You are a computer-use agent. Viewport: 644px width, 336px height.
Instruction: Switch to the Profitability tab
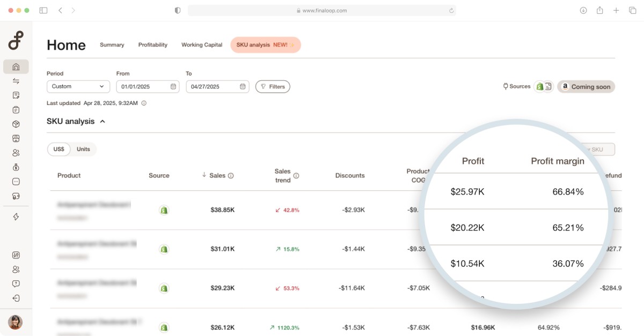[153, 45]
